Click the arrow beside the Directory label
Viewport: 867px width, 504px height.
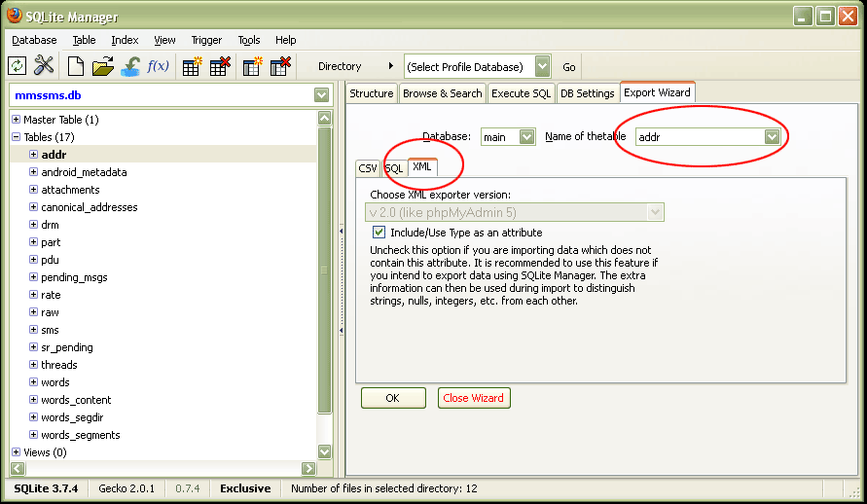pyautogui.click(x=391, y=66)
